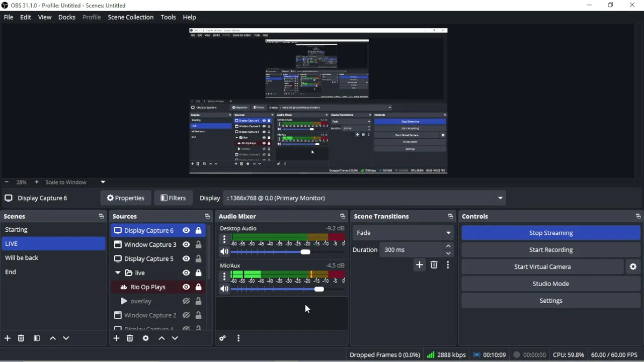
Task: Move source up in Sources list
Action: 162,338
